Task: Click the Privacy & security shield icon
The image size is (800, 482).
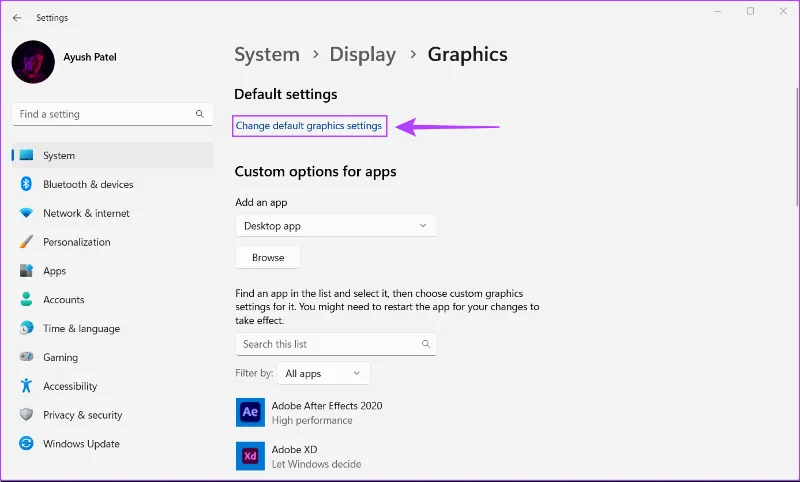Action: click(26, 414)
